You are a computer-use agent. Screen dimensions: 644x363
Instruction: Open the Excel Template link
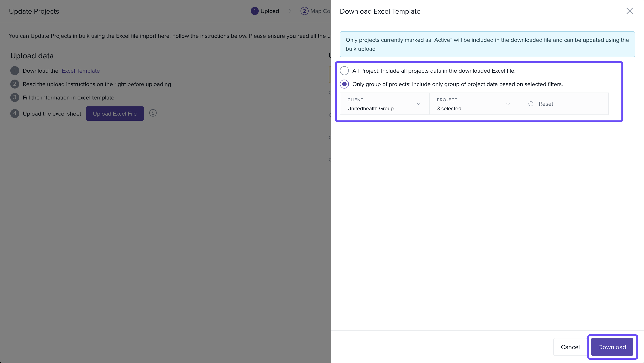(80, 71)
